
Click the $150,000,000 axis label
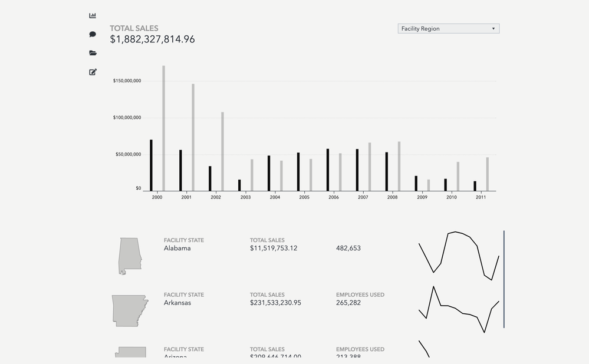click(127, 81)
